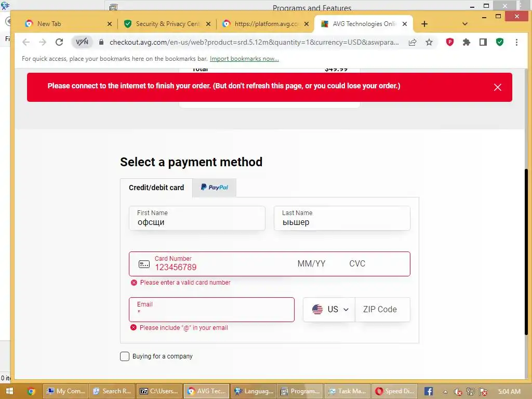The width and height of the screenshot is (532, 399).
Task: Reload the checkout page
Action: pos(59,42)
